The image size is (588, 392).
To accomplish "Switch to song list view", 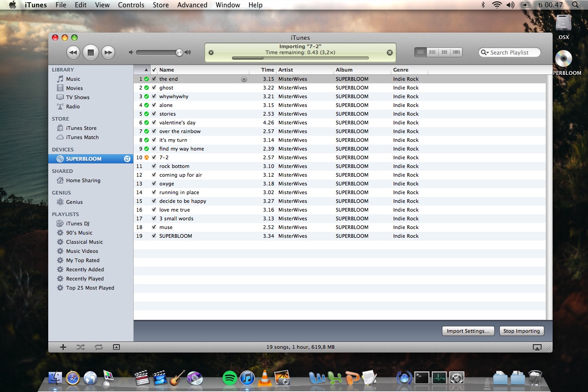I will tap(420, 52).
